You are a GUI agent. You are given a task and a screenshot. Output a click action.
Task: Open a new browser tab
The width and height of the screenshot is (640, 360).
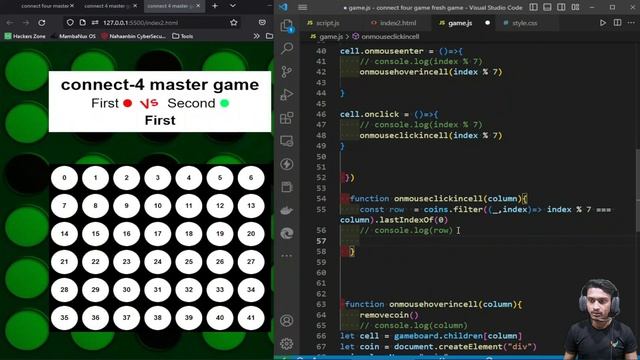(215, 6)
